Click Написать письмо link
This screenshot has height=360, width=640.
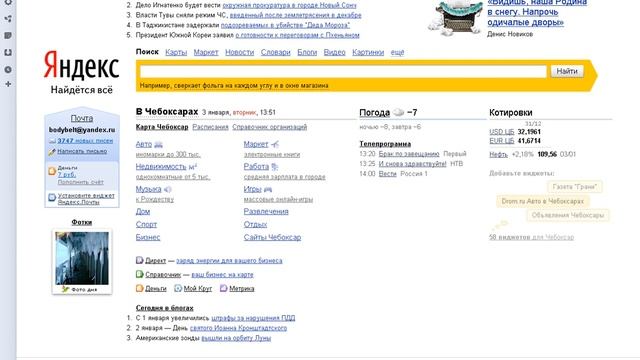pos(82,151)
